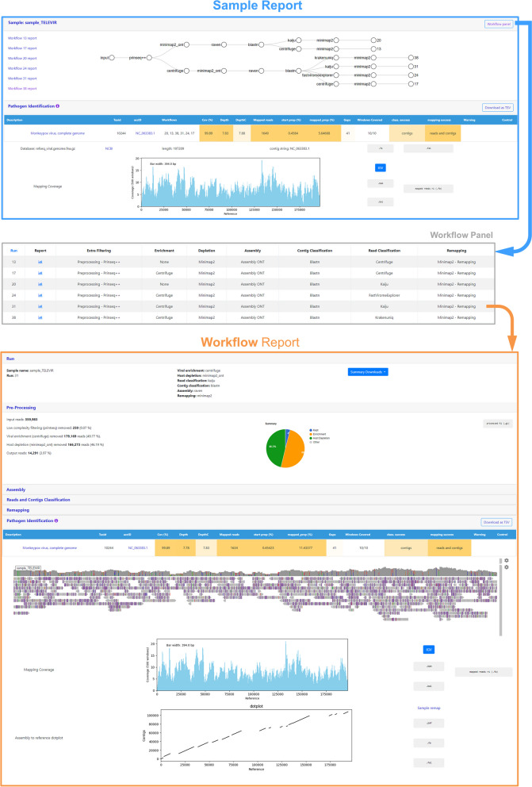
Task: Open Monkeypox virus link in Workflow Report
Action: pyautogui.click(x=50, y=548)
